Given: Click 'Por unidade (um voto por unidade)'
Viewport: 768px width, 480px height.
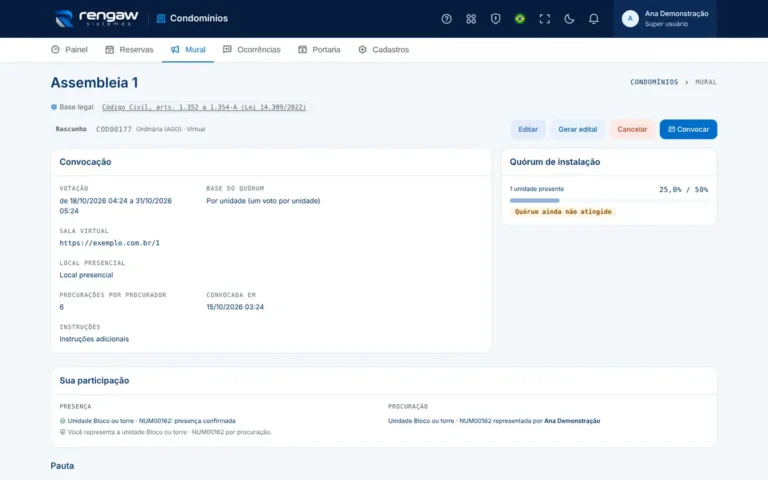Looking at the screenshot, I should click(x=263, y=201).
